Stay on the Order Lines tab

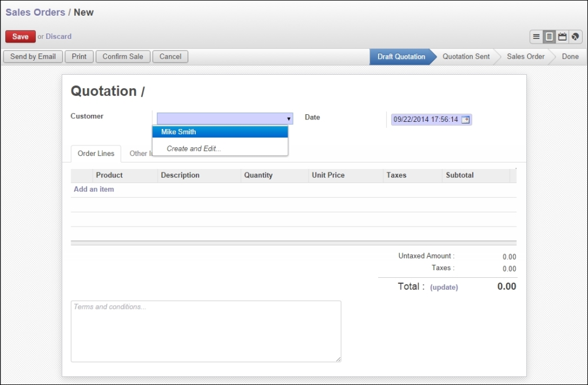[95, 153]
